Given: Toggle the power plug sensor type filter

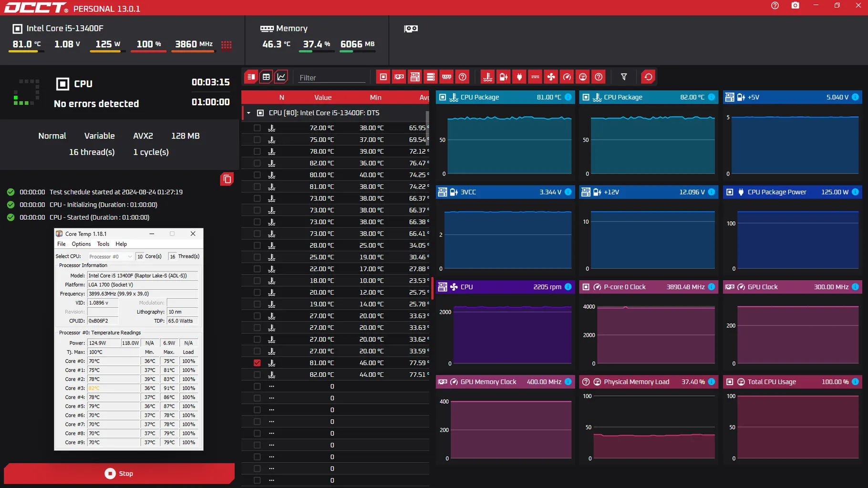Looking at the screenshot, I should click(519, 77).
